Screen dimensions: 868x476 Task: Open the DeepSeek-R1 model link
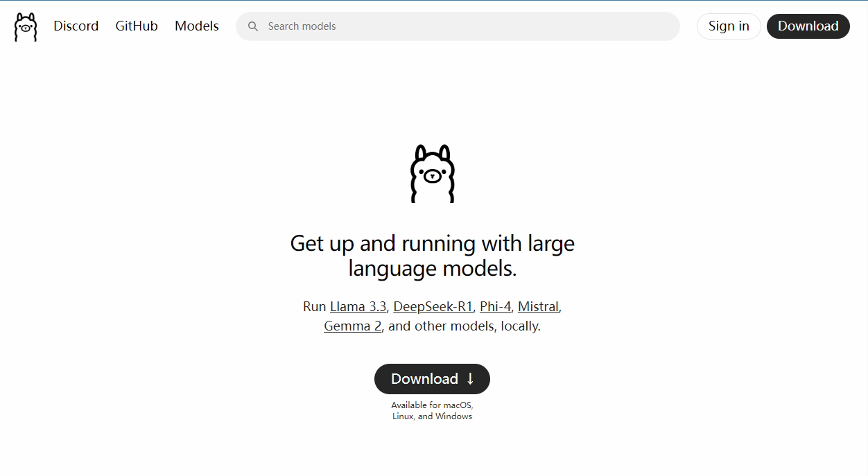point(433,306)
